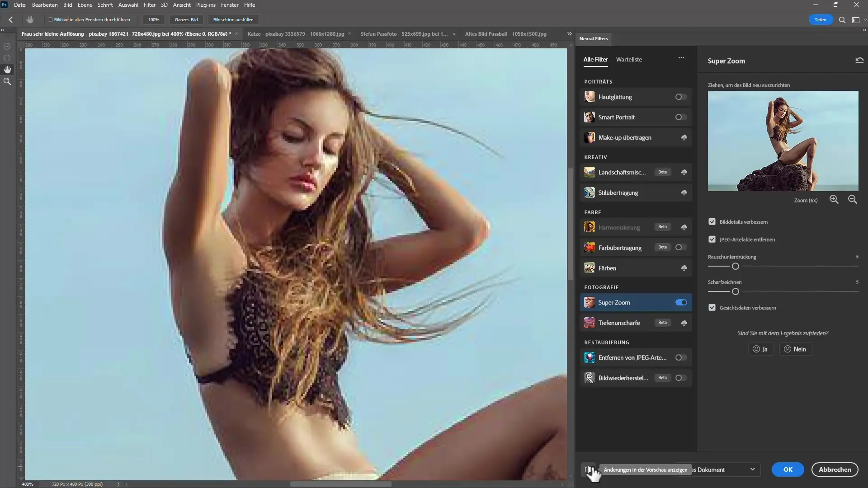Download the Harmonisierung filter
The image size is (868, 488).
click(684, 227)
